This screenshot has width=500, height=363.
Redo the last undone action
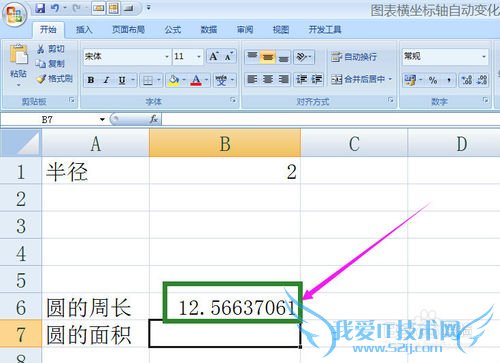76,8
